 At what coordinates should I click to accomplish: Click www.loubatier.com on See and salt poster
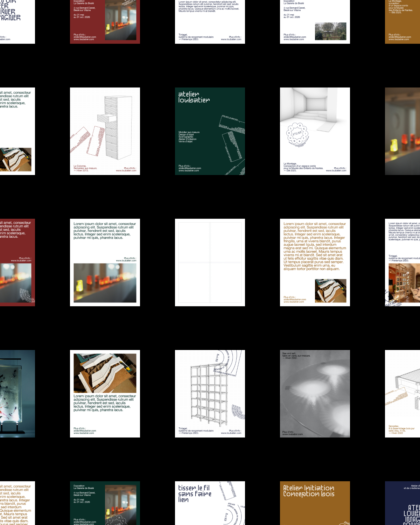click(x=293, y=434)
